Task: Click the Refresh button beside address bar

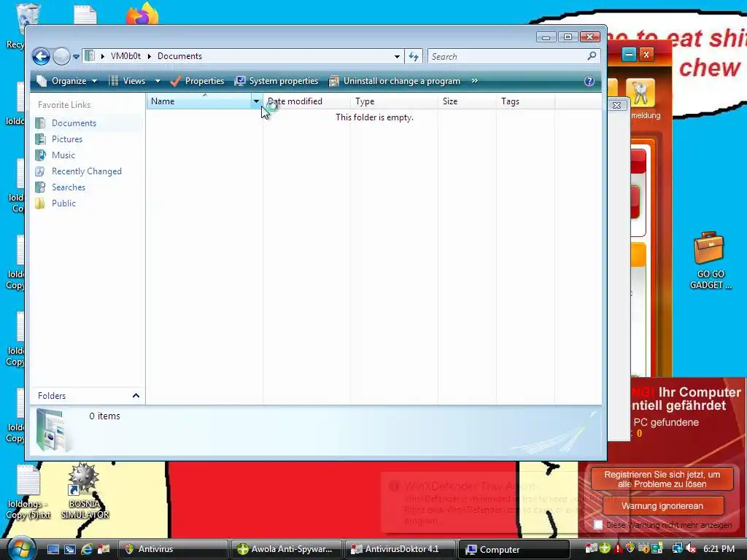Action: pyautogui.click(x=413, y=57)
